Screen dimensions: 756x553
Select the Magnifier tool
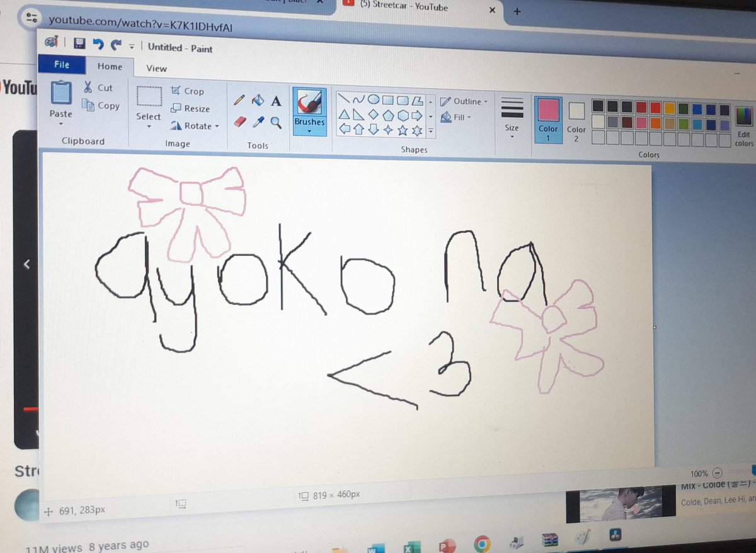[276, 122]
